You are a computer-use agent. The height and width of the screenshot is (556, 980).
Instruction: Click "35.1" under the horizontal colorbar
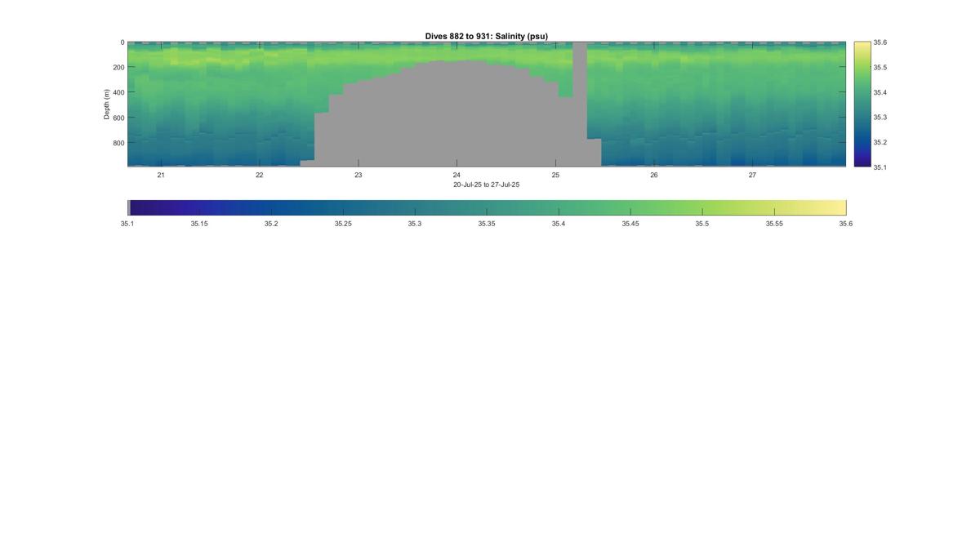tap(127, 223)
